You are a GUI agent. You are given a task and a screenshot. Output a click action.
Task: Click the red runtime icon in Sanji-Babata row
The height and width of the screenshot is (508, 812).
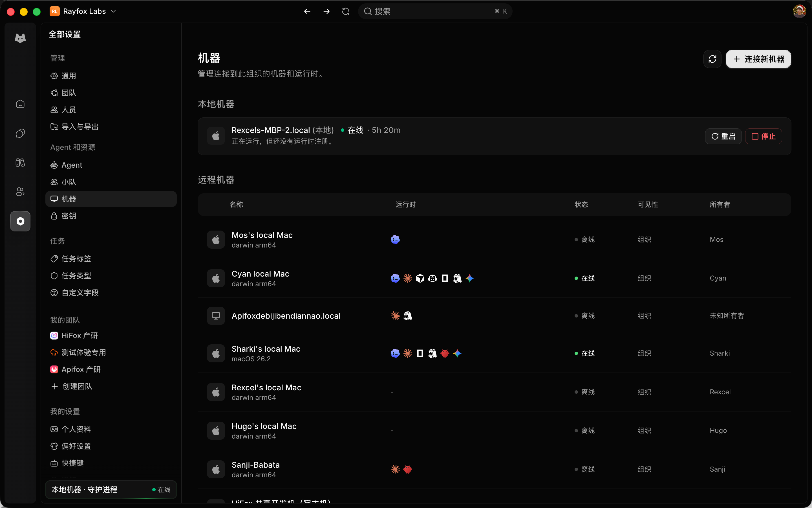tap(408, 469)
